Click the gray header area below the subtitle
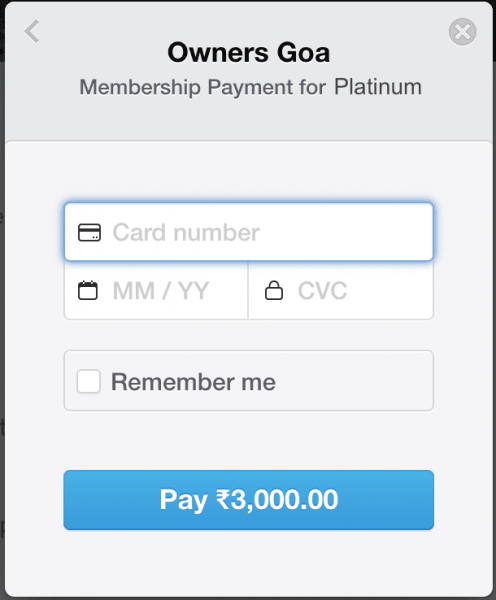 click(x=249, y=120)
